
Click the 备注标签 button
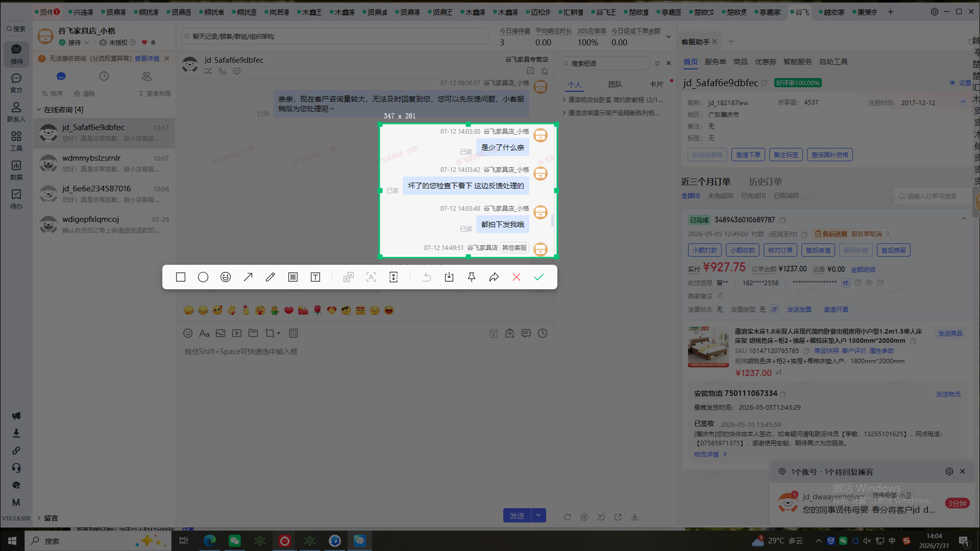click(x=786, y=155)
